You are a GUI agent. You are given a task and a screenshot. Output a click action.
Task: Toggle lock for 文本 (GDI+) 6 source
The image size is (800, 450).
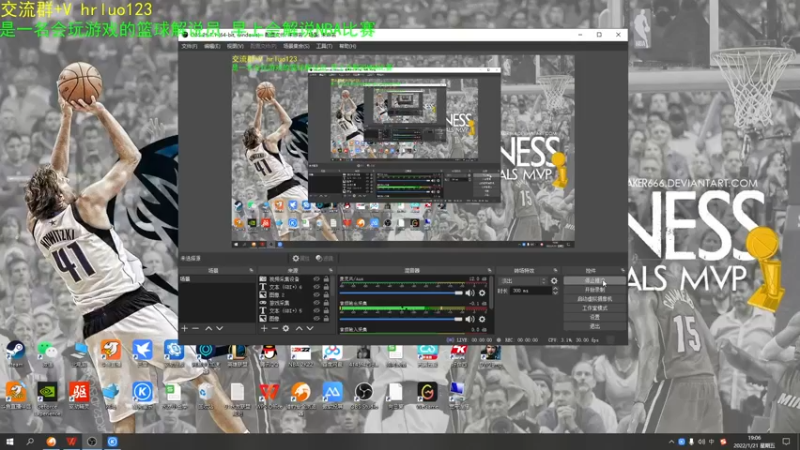[326, 287]
